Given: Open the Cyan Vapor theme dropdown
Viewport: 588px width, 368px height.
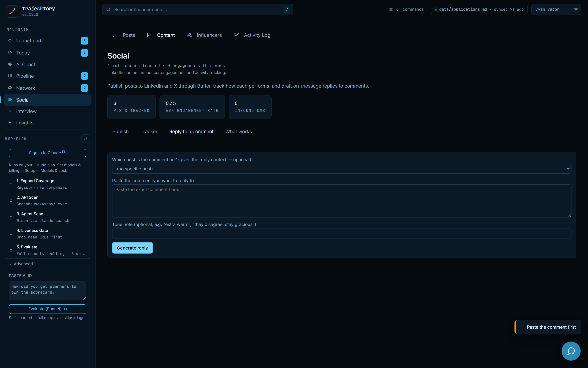Looking at the screenshot, I should [x=556, y=10].
